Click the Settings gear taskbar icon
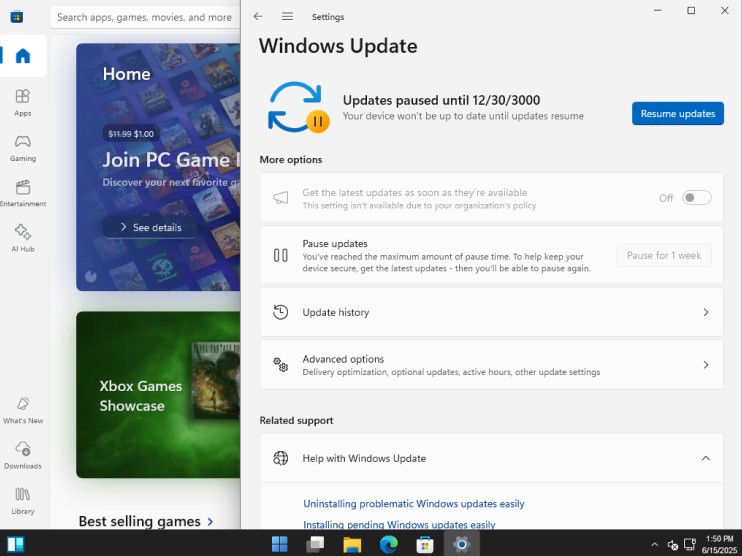Viewport: 742px width, 556px height. 461,544
